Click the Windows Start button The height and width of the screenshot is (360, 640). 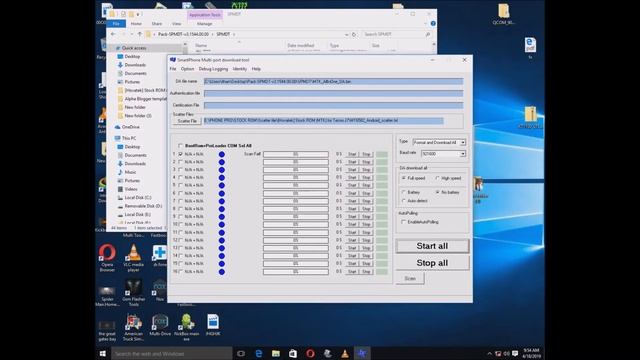click(102, 353)
